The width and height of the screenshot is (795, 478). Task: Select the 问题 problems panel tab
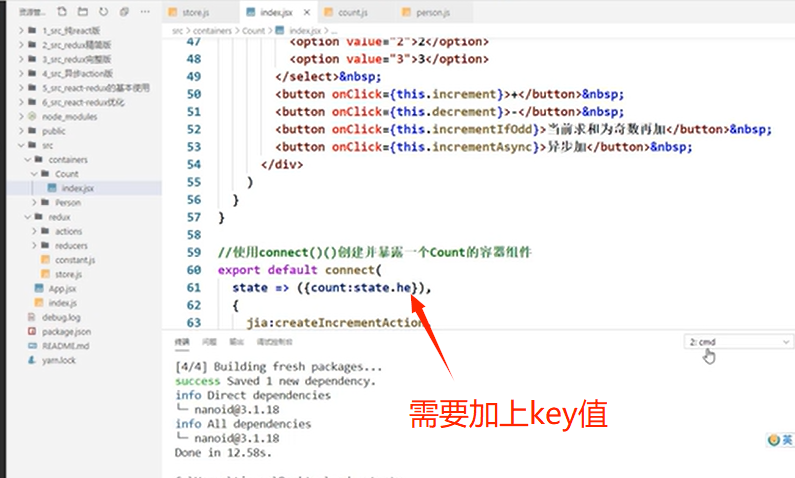coord(209,342)
